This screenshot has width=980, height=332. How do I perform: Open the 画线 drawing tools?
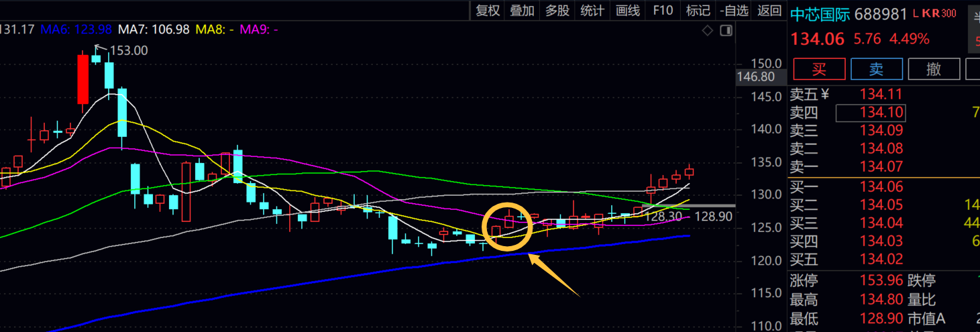(628, 10)
